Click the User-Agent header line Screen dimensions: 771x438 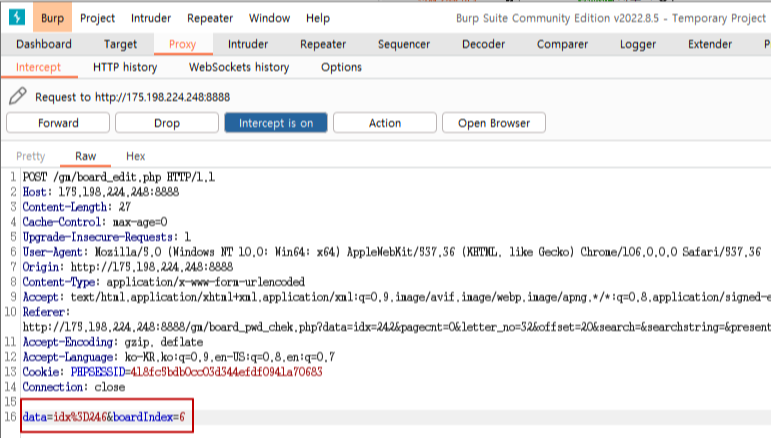click(391, 252)
